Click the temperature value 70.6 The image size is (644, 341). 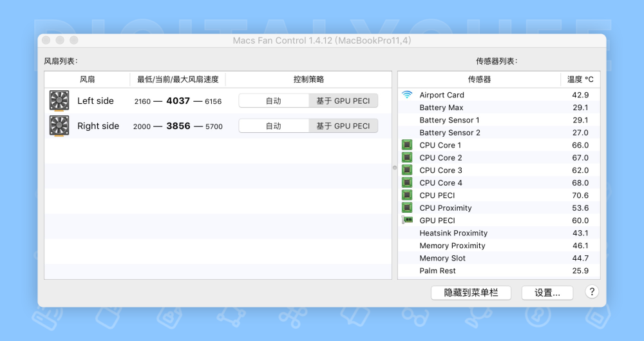pyautogui.click(x=580, y=195)
